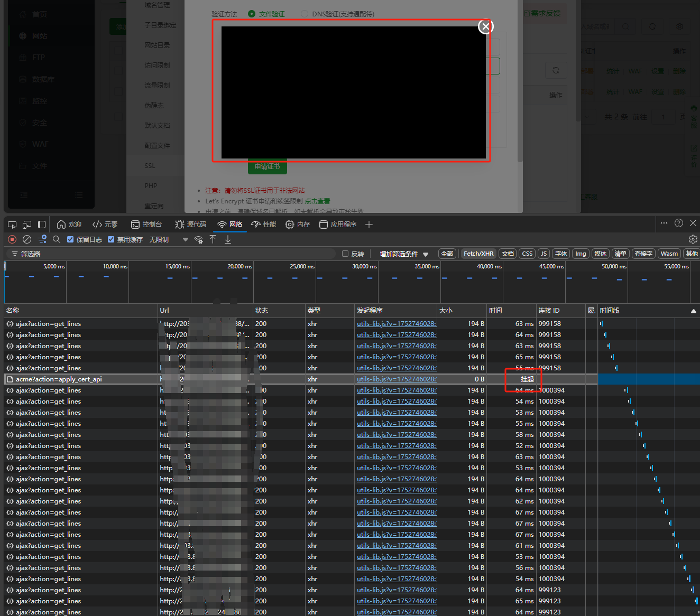The height and width of the screenshot is (616, 700).
Task: Open 配置文件 in site settings menu
Action: pos(157,146)
